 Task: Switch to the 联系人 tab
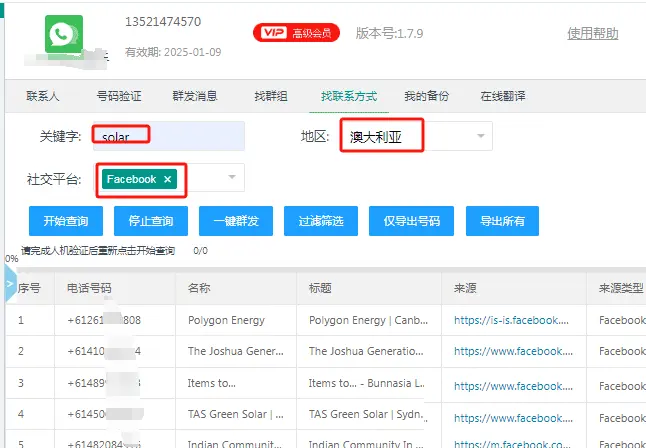pyautogui.click(x=43, y=96)
